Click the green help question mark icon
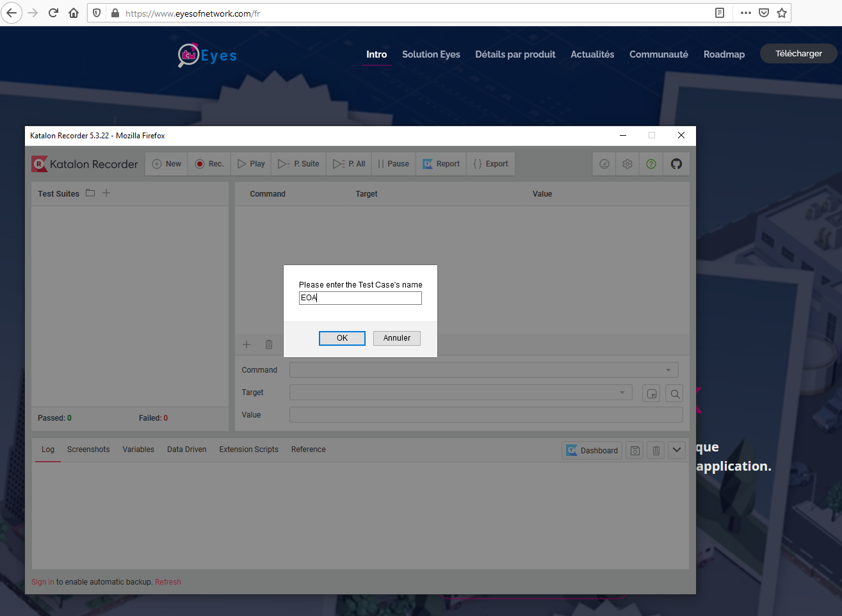This screenshot has height=616, width=842. (651, 164)
